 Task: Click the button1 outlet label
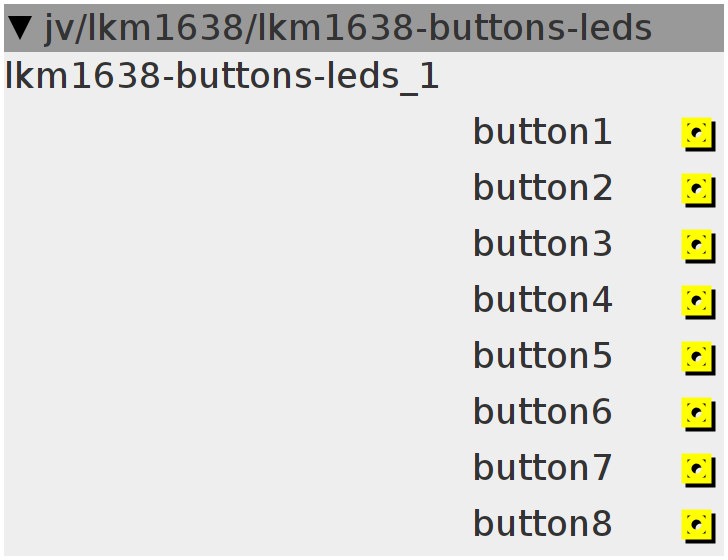pyautogui.click(x=542, y=132)
